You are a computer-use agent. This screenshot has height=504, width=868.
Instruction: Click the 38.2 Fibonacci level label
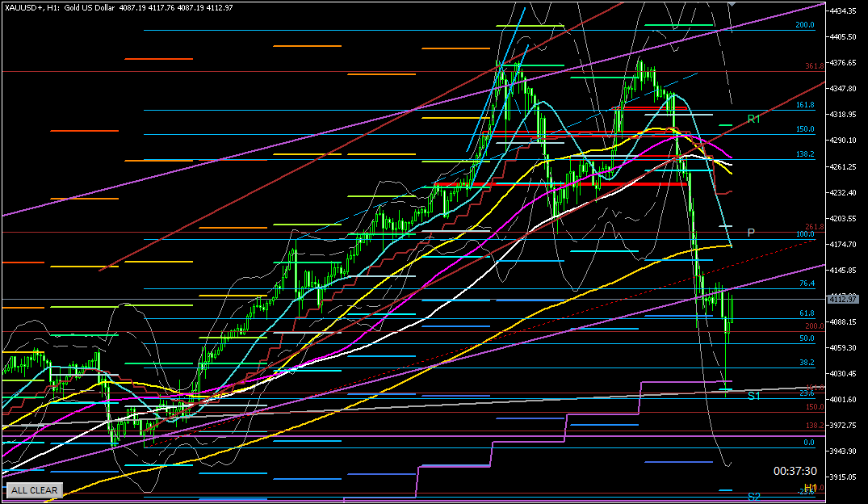coord(806,363)
